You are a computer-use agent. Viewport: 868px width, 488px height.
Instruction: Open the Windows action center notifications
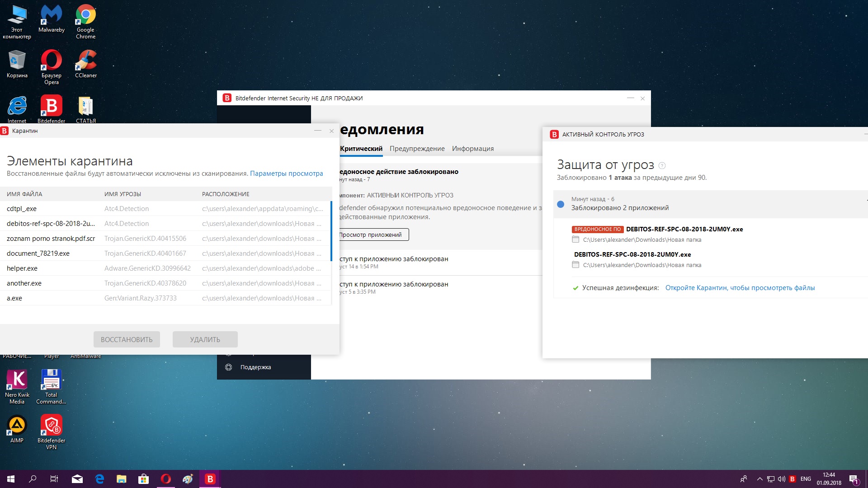click(x=854, y=479)
